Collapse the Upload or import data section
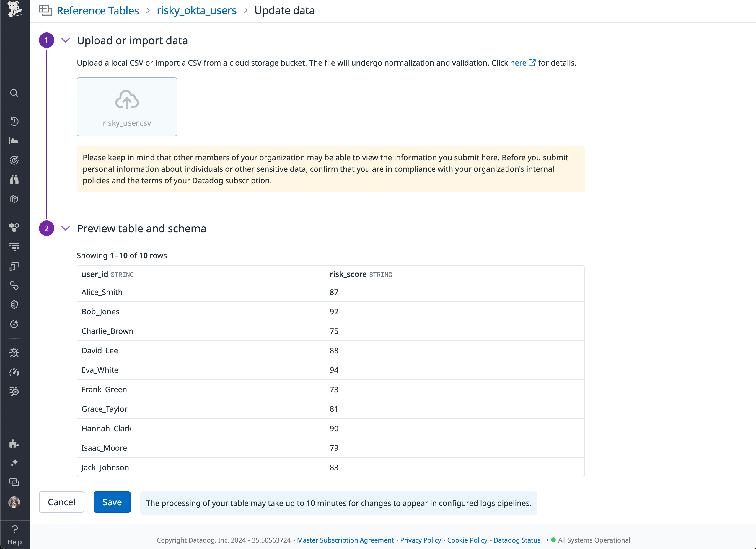Image resolution: width=756 pixels, height=549 pixels. [65, 40]
